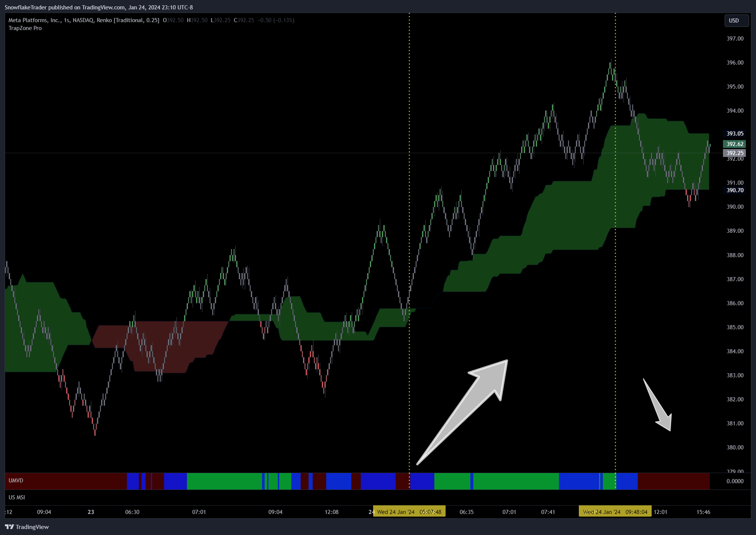Screen dimensions: 756x535
Task: Click the 12:08 time axis label
Action: (x=331, y=512)
